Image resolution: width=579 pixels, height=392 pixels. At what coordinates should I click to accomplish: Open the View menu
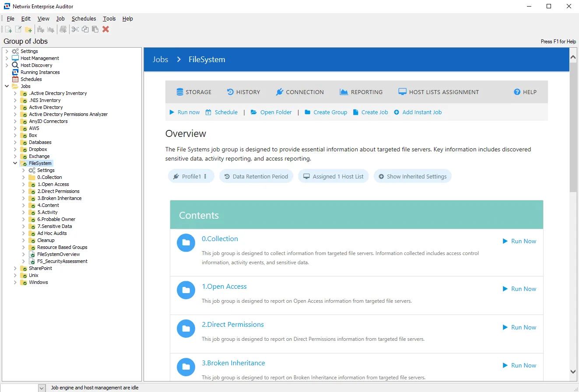pyautogui.click(x=43, y=19)
